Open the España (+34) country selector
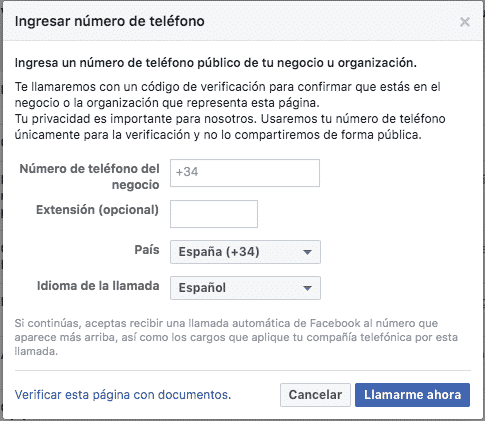The height and width of the screenshot is (421, 485). click(245, 252)
